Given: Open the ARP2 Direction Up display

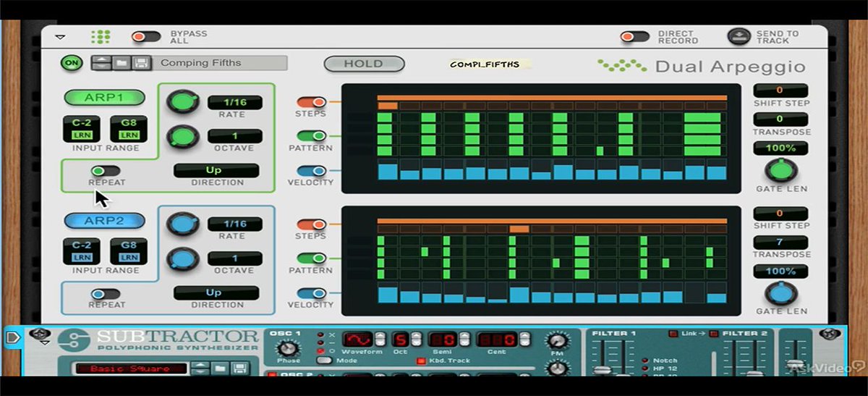Looking at the screenshot, I should pyautogui.click(x=216, y=293).
